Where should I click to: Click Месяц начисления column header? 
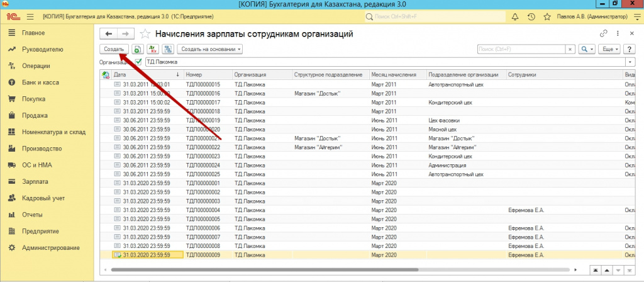pyautogui.click(x=397, y=75)
